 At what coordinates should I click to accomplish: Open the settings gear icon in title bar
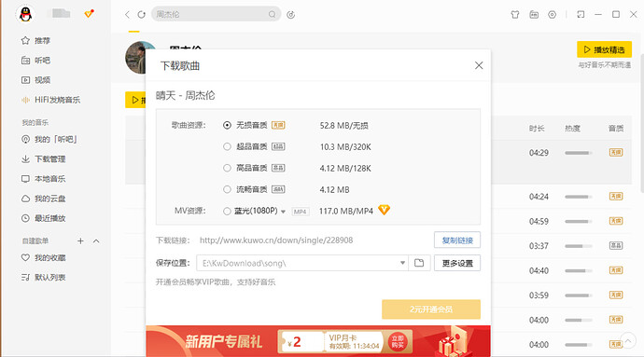[x=552, y=14]
